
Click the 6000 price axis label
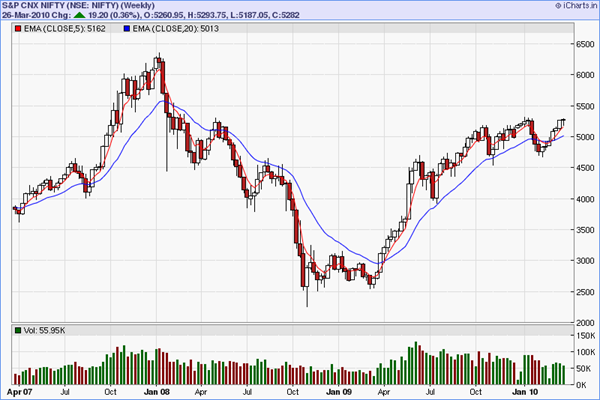(x=585, y=75)
